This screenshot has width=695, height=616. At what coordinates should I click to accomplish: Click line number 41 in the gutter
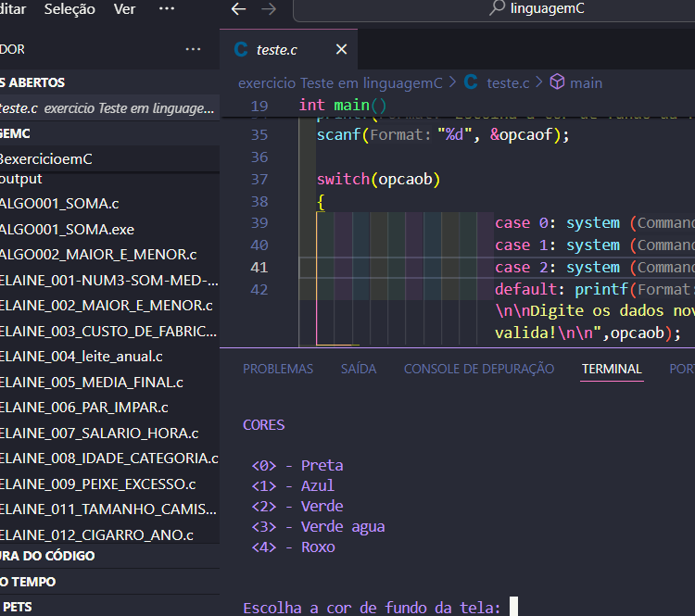[x=259, y=267]
